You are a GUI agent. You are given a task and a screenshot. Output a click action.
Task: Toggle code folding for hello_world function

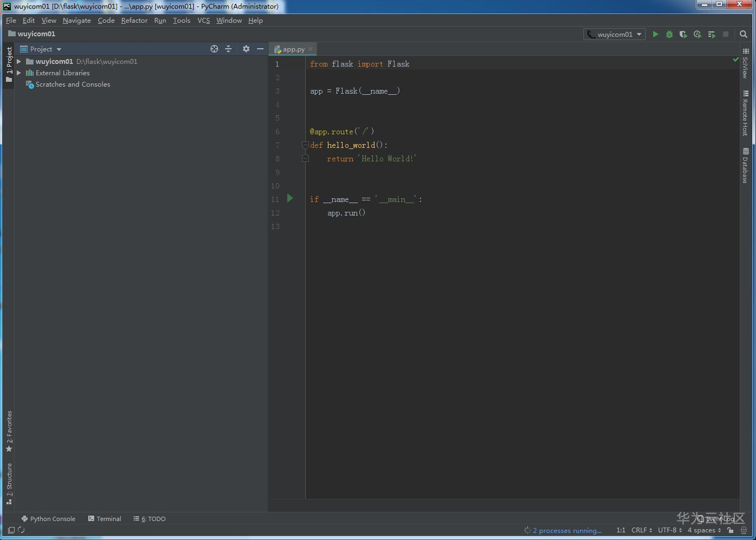[x=305, y=145]
